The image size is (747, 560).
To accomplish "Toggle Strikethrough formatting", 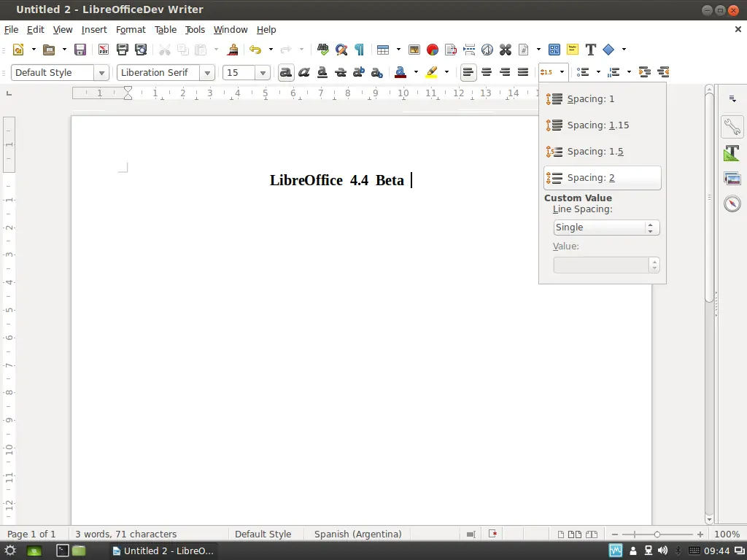I will pos(341,72).
